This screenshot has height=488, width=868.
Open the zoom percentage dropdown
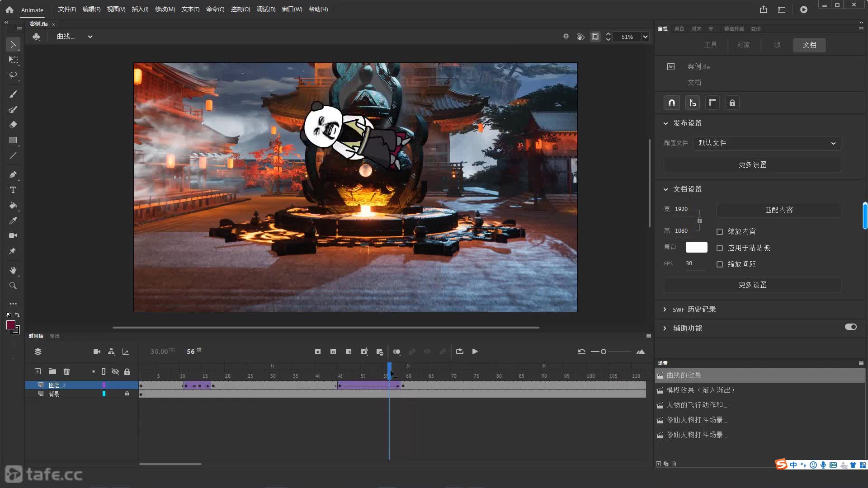[645, 37]
